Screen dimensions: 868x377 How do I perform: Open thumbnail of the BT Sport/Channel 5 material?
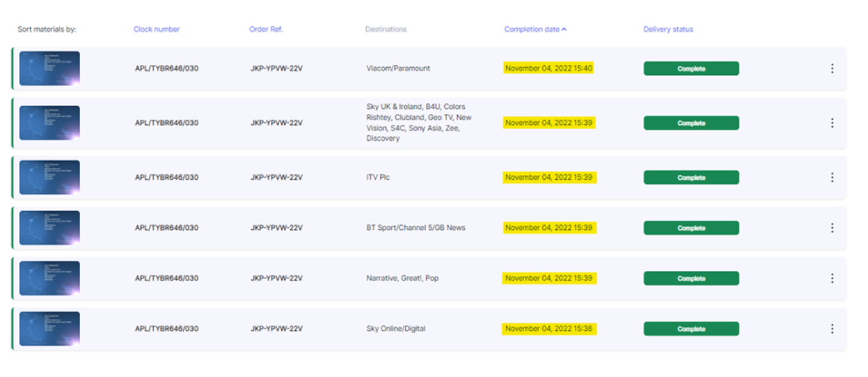pos(49,228)
